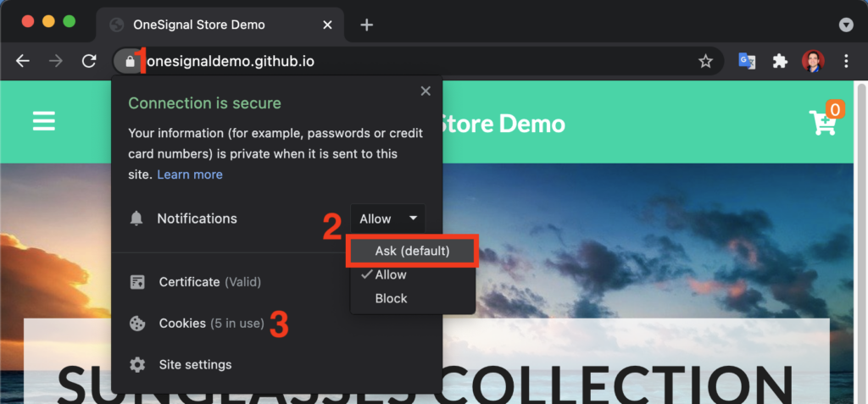Click the Notifications bell icon

click(x=136, y=219)
